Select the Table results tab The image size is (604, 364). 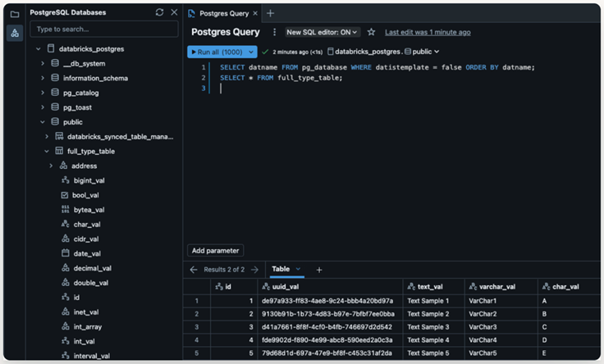281,269
